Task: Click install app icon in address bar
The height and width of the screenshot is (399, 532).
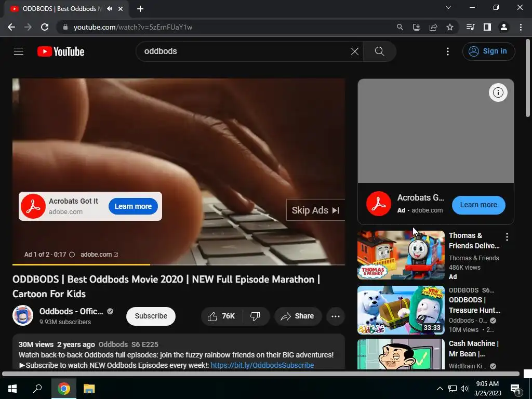Action: coord(417,27)
